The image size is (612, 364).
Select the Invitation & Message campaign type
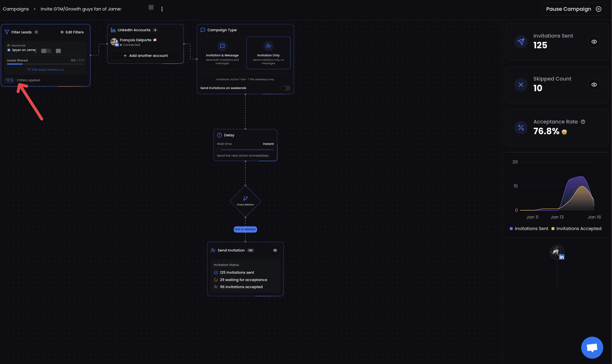(222, 53)
